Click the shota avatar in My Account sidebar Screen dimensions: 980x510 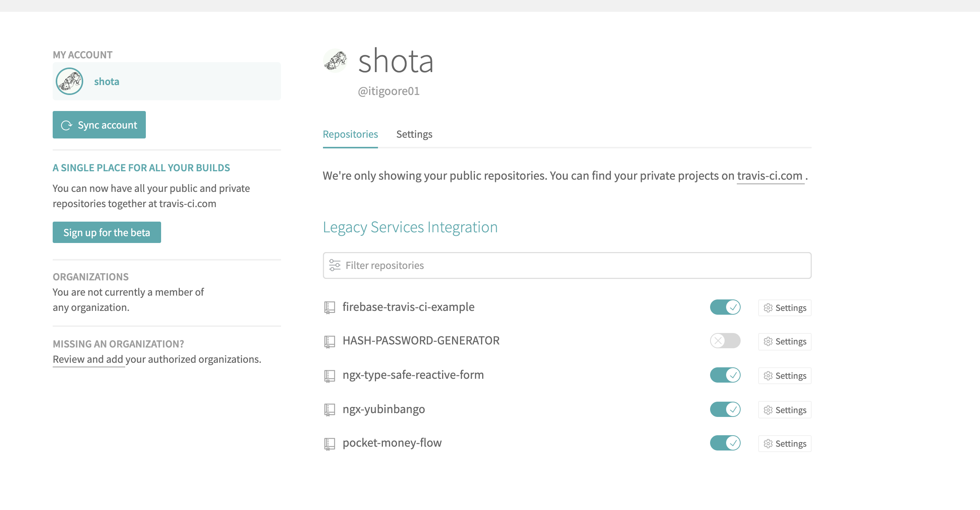[x=69, y=81]
